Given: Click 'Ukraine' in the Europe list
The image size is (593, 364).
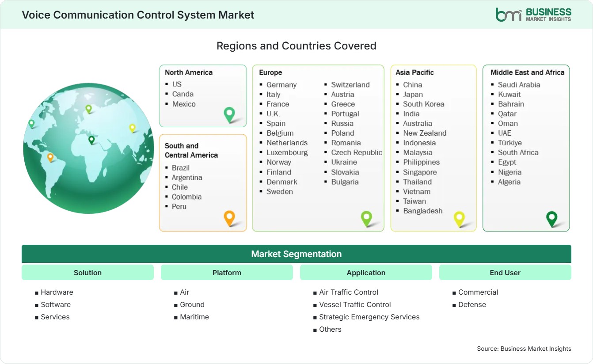Looking at the screenshot, I should click(x=344, y=162).
